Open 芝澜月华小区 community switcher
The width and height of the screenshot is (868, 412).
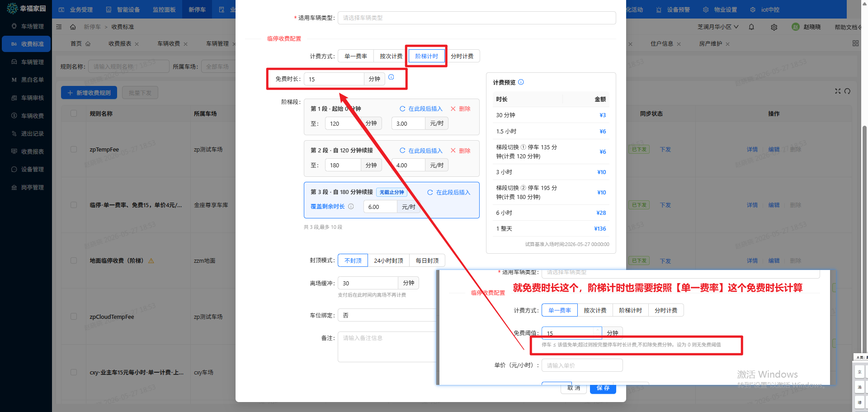pos(718,27)
